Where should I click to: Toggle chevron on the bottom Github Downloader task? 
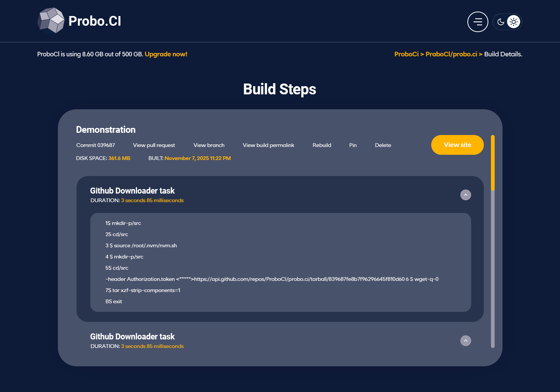coord(466,341)
